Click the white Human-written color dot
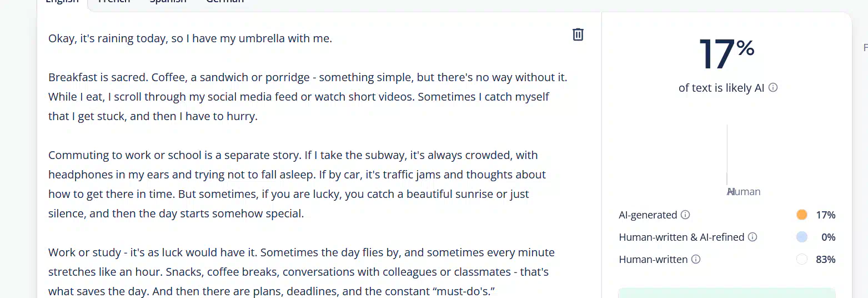 coord(801,260)
